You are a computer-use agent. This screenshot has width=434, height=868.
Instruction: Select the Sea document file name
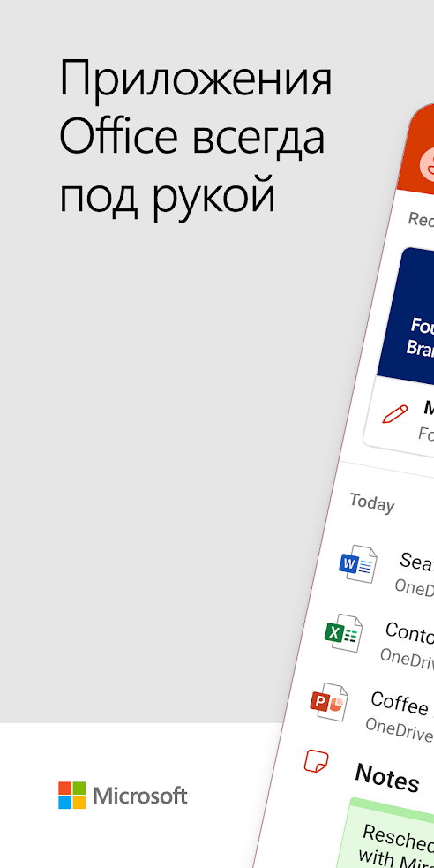point(417,563)
